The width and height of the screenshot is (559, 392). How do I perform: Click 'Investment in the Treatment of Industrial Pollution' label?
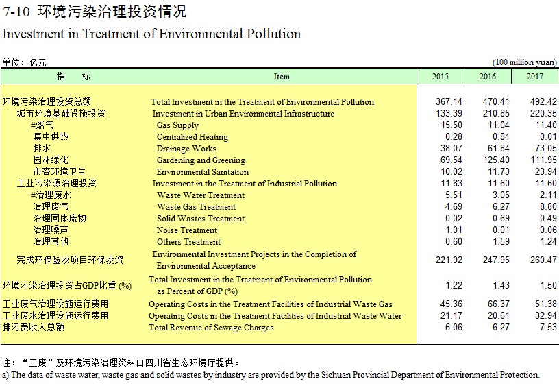point(245,184)
